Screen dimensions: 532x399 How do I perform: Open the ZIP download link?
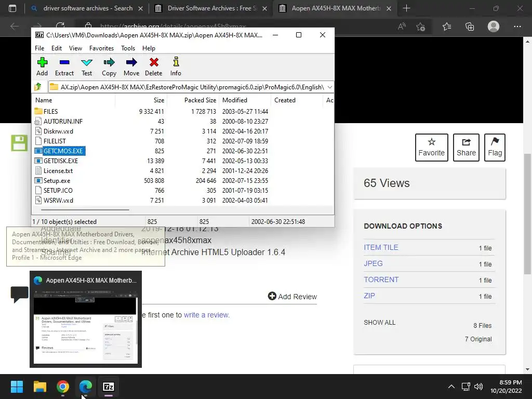(369, 296)
